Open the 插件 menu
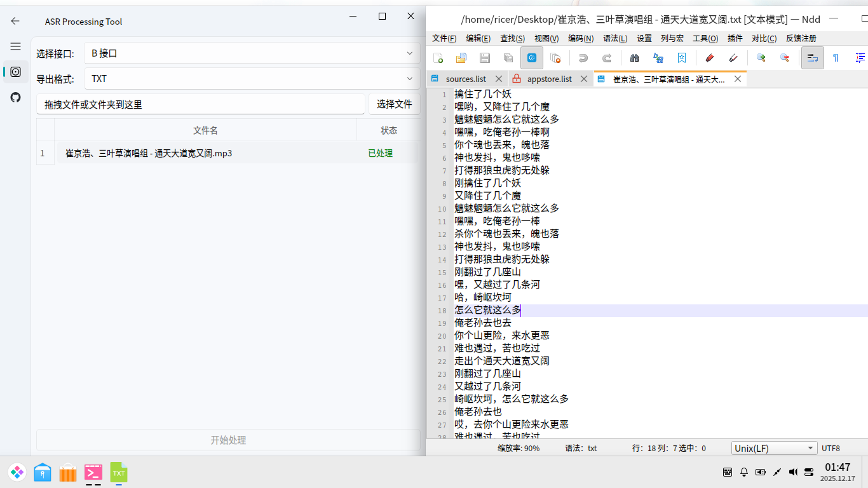This screenshot has height=488, width=868. click(x=735, y=38)
